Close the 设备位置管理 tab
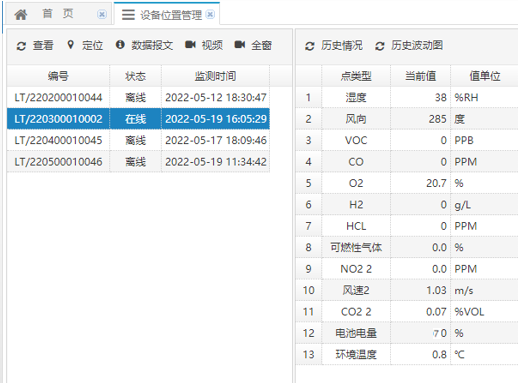 (x=210, y=14)
